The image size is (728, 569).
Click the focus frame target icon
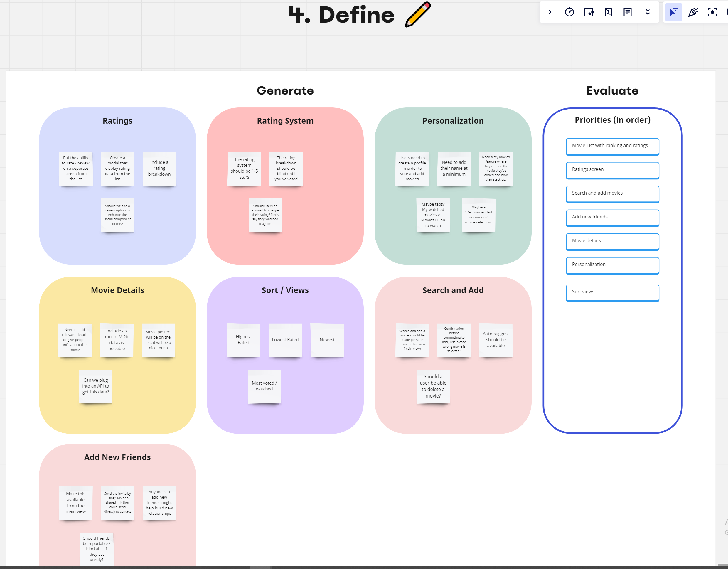pos(712,12)
